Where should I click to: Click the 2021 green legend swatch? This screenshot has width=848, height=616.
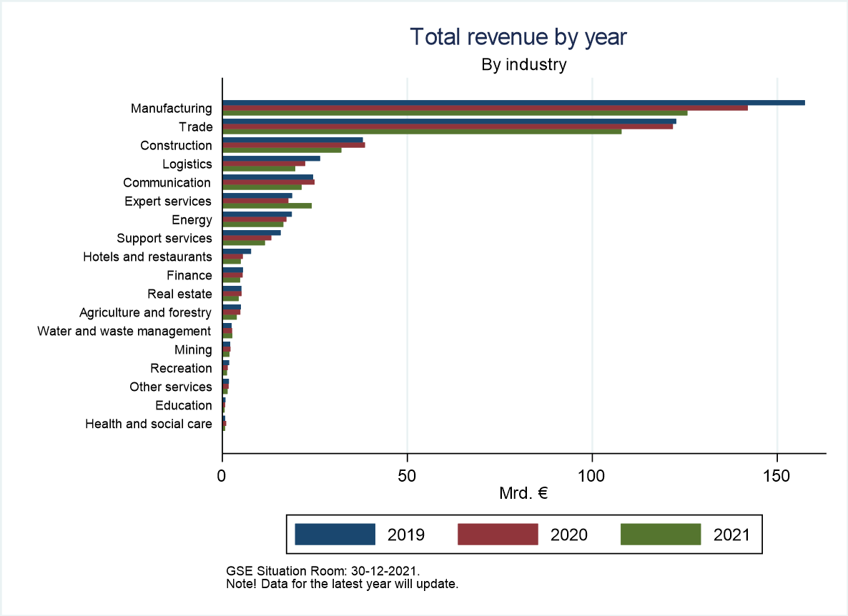(660, 534)
